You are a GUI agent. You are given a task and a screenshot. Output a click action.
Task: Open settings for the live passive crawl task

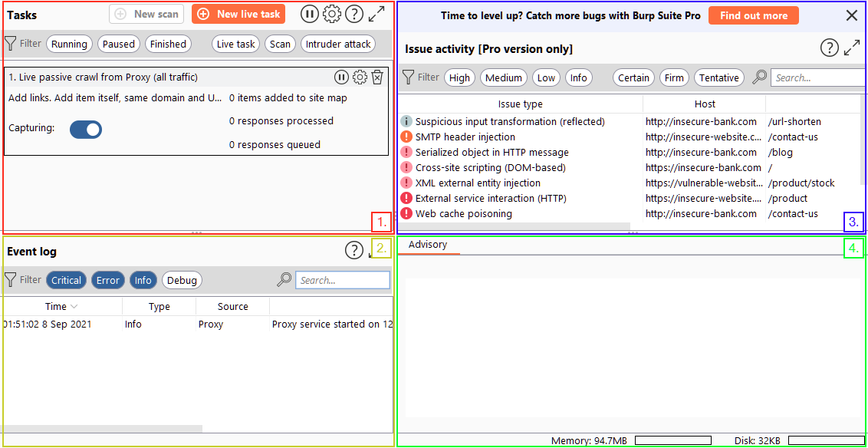[x=360, y=77]
